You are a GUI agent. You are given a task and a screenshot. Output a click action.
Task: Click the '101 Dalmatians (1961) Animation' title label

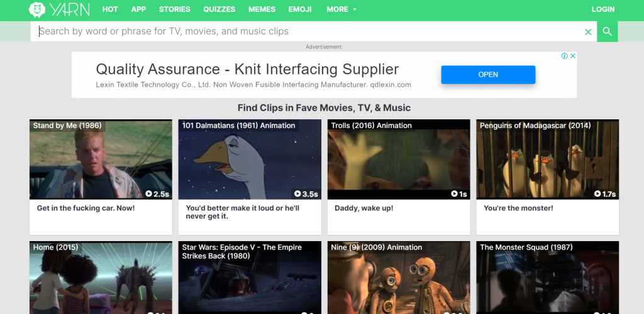pos(238,126)
